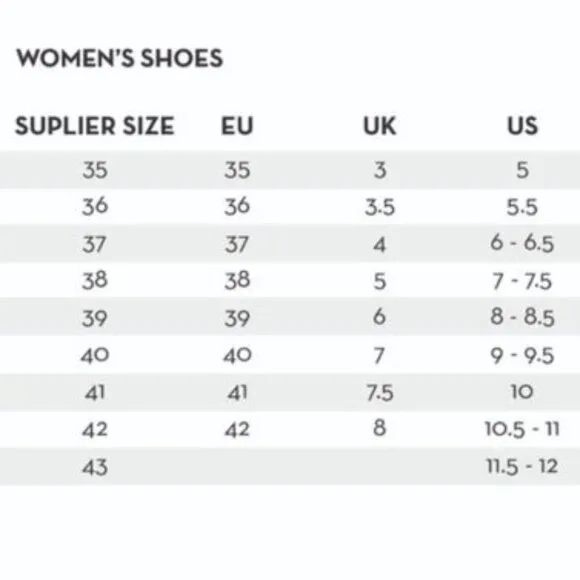This screenshot has height=580, width=580.
Task: Click US size 6 - 6.5 value
Action: 522,243
